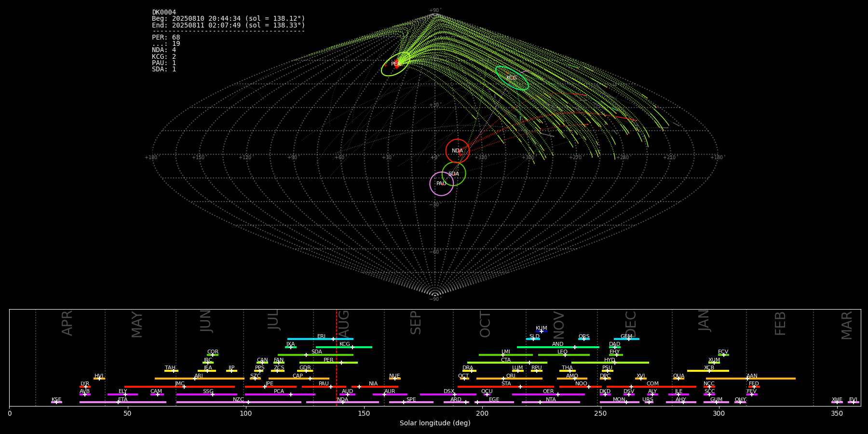Click the SPE shower bar in timeline
Viewport: 868px width, 434px height.
point(411,402)
